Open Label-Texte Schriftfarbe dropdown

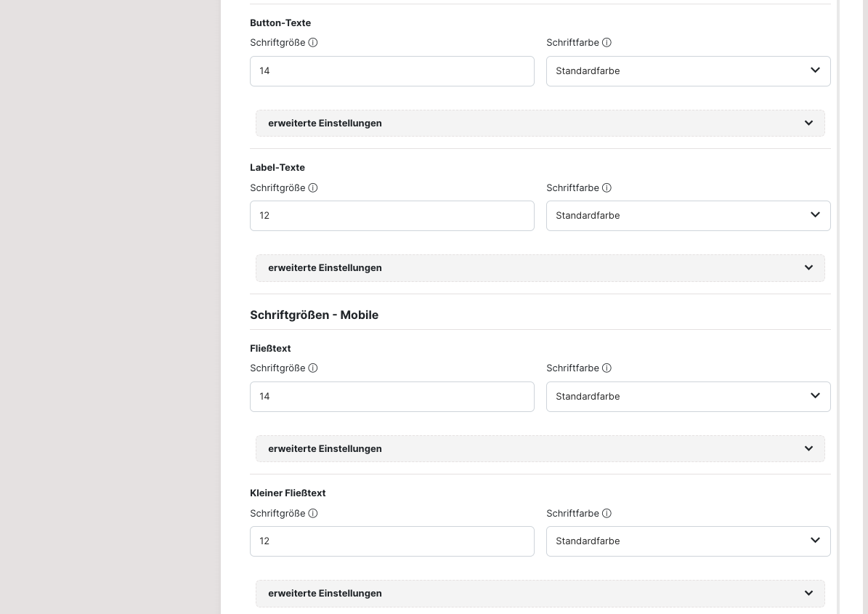click(688, 216)
